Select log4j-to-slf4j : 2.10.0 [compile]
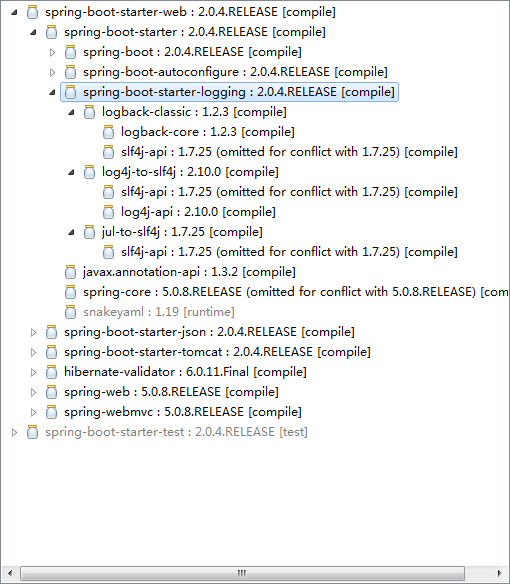The width and height of the screenshot is (510, 584). [x=190, y=172]
